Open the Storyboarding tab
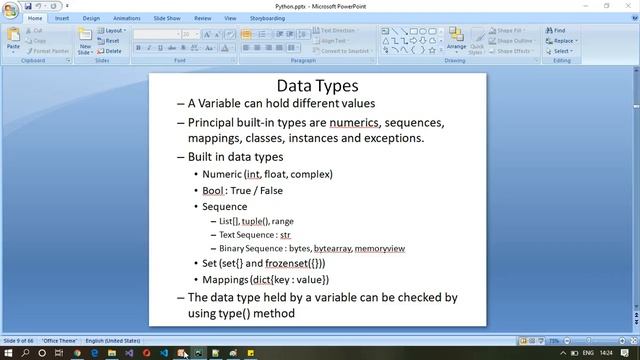The image size is (640, 360). pyautogui.click(x=267, y=18)
